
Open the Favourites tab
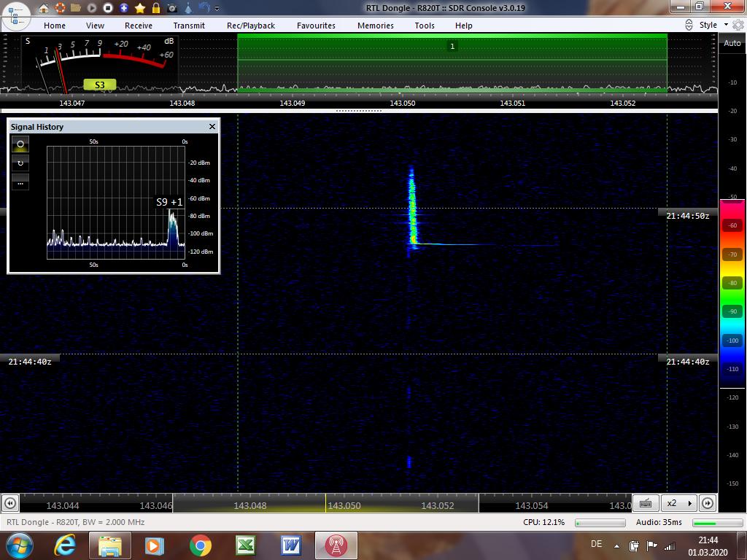pos(317,26)
